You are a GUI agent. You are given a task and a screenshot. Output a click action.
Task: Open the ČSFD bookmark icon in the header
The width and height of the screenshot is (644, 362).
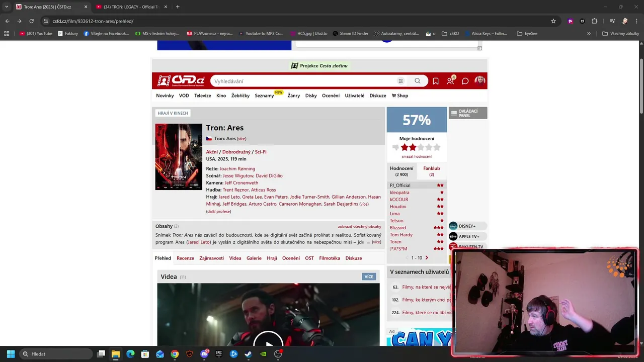(436, 81)
